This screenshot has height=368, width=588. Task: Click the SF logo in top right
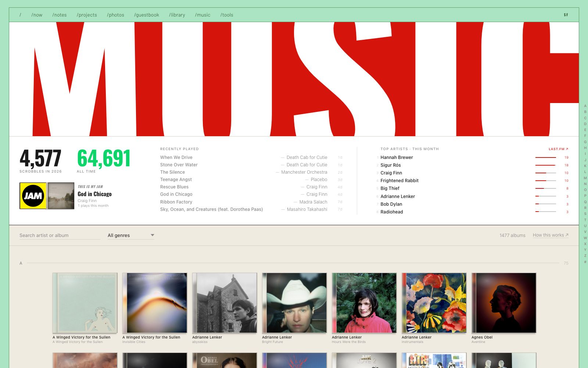click(x=566, y=15)
